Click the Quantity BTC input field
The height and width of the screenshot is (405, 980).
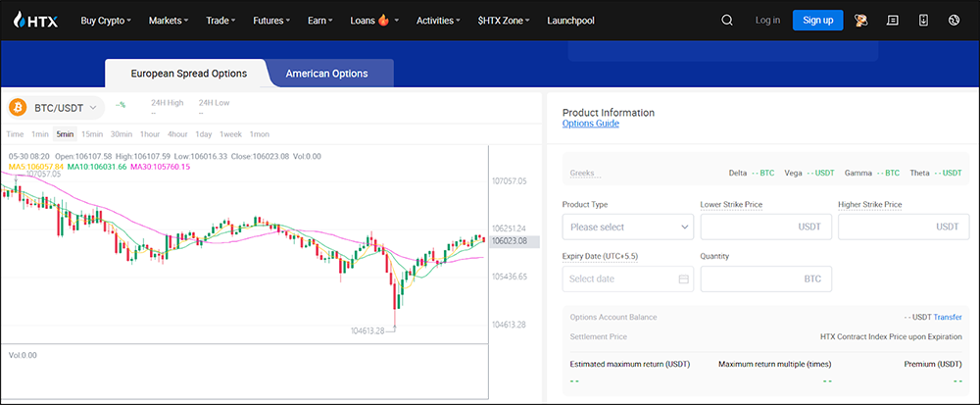[x=765, y=278]
